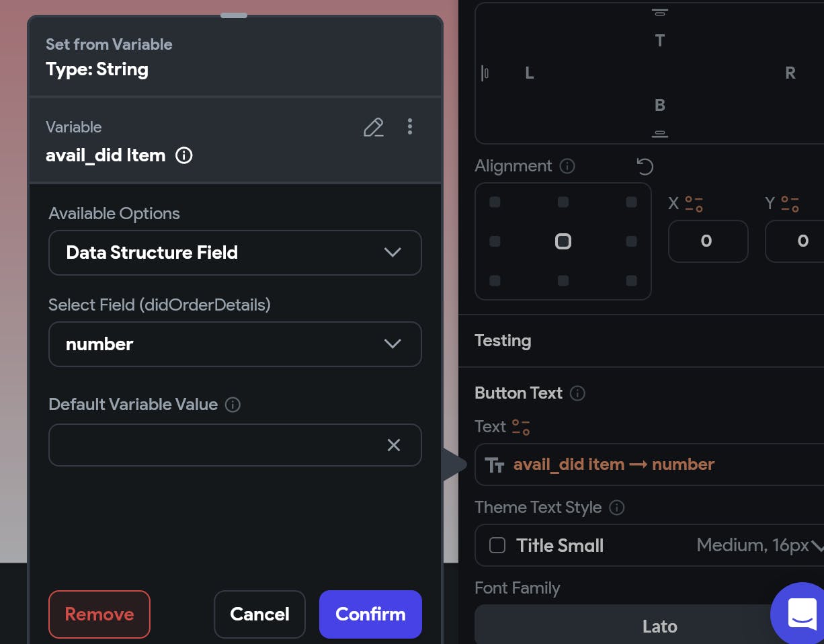Select the top-left alignment option in the grid
The height and width of the screenshot is (644, 824).
(x=495, y=202)
